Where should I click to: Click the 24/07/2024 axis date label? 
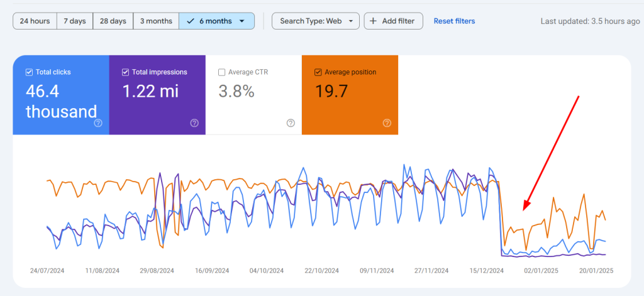pyautogui.click(x=47, y=271)
